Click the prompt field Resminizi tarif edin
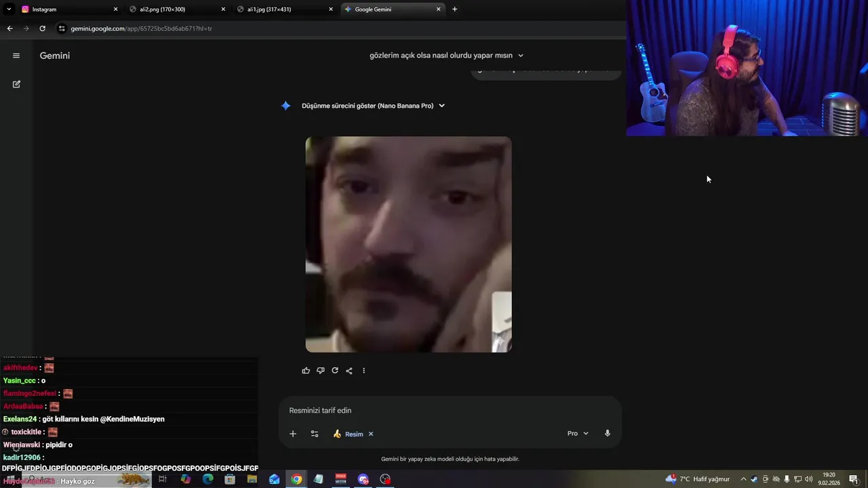 320,411
